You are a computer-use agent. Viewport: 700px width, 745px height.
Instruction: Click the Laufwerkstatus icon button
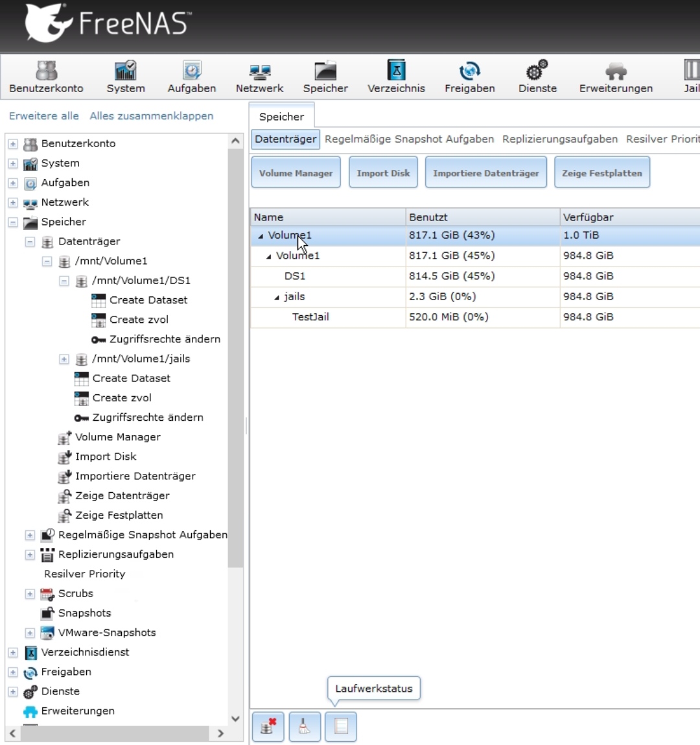(340, 726)
